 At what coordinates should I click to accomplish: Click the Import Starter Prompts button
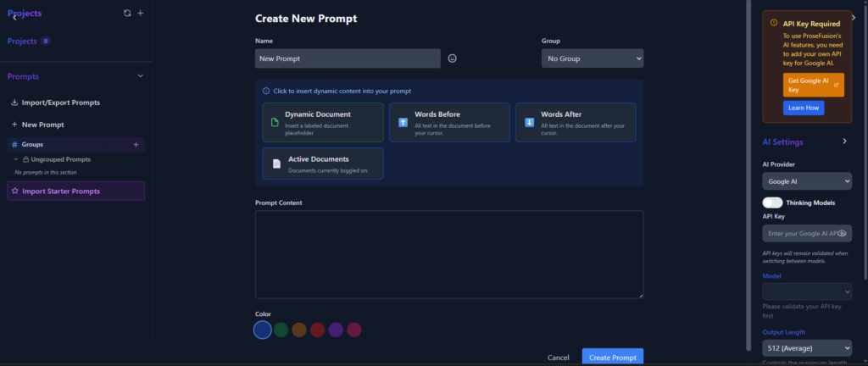click(75, 191)
